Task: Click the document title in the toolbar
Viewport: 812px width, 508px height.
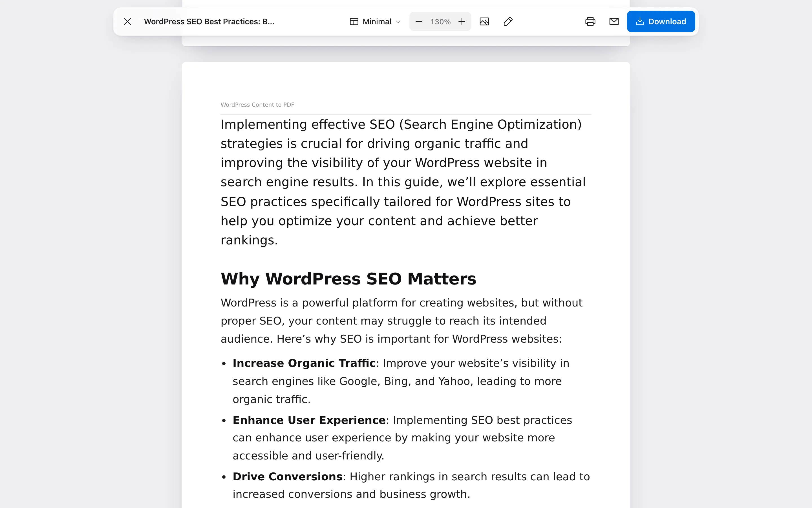Action: point(209,21)
